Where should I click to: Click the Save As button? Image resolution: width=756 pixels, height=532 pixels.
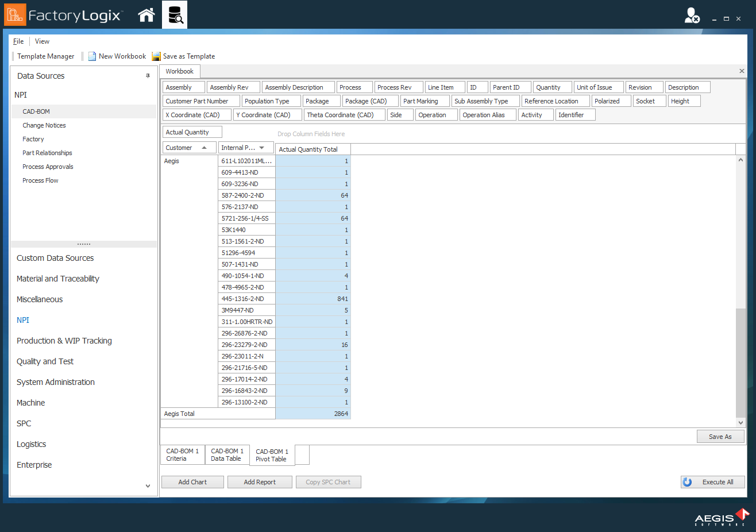coord(720,436)
